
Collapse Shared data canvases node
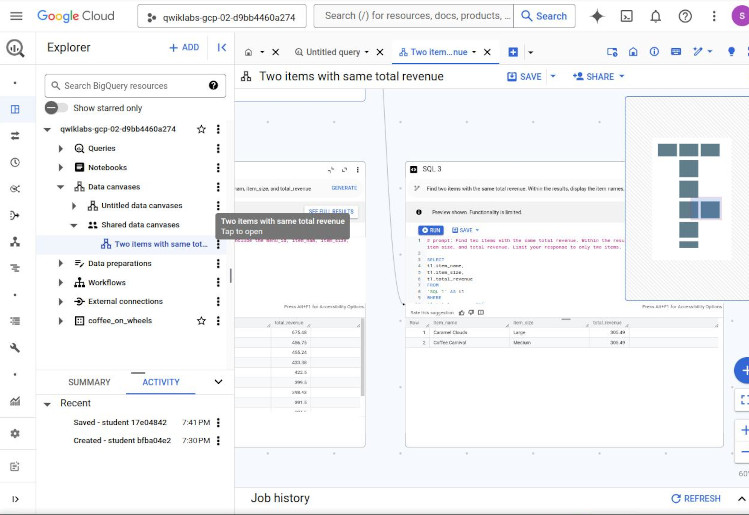tap(74, 225)
